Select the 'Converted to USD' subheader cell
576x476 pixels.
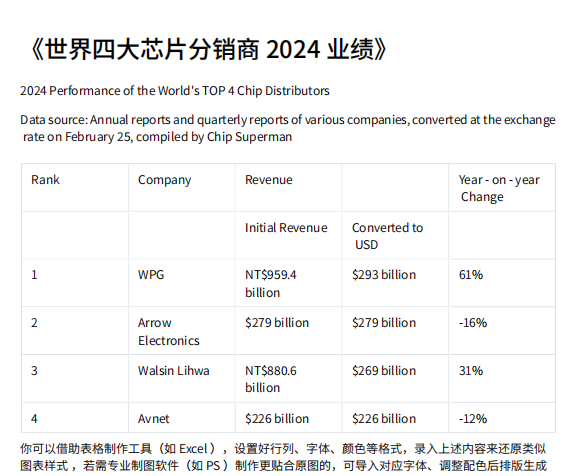[395, 235]
